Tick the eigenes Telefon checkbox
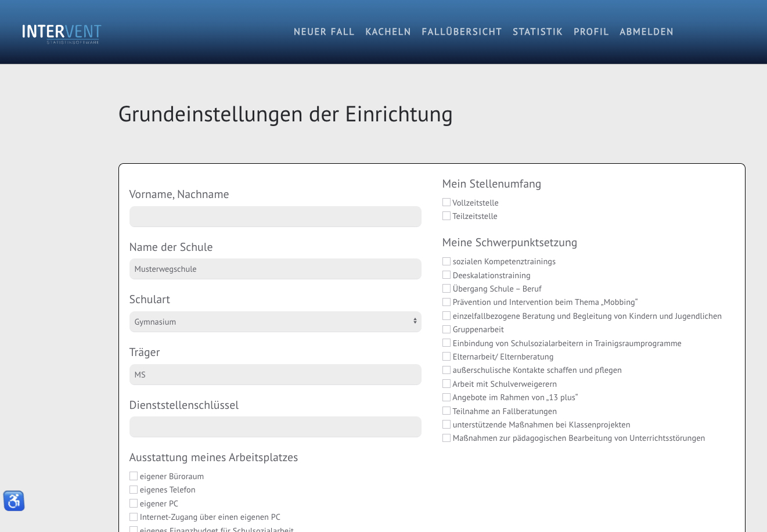 tap(134, 490)
